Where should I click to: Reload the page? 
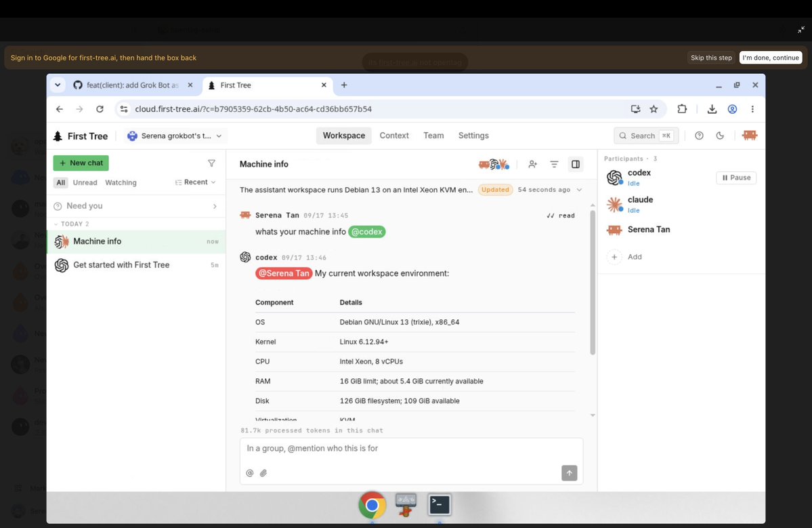100,109
